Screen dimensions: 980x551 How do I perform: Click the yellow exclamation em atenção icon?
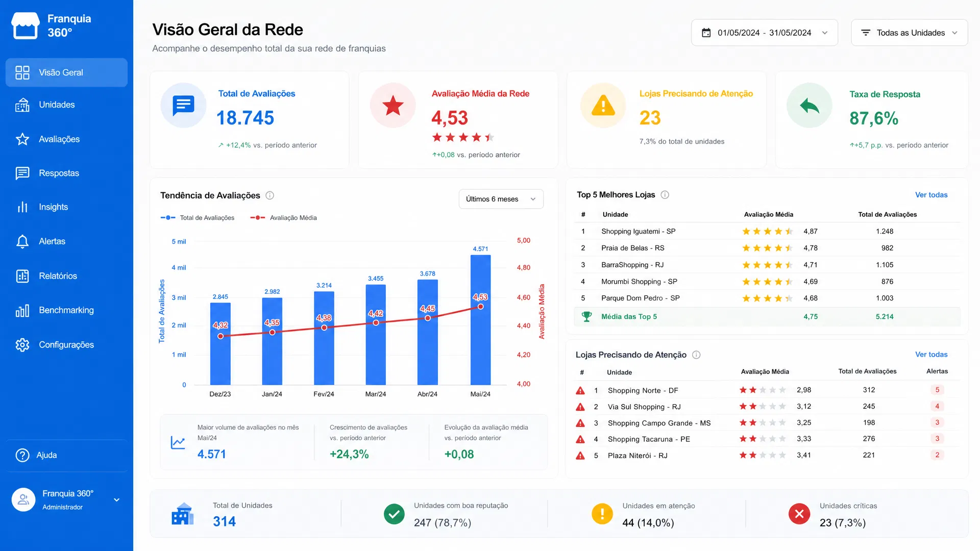point(602,514)
